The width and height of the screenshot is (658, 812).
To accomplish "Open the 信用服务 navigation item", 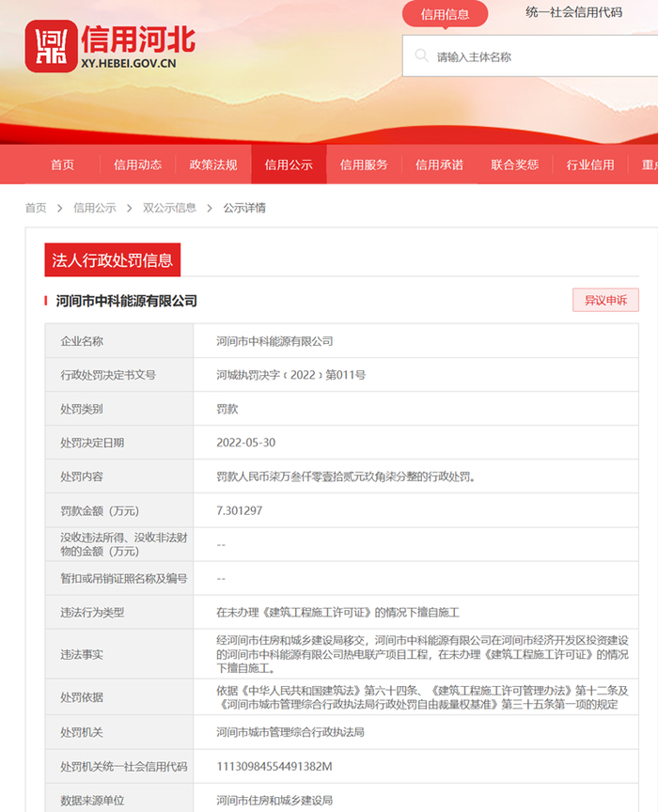I will point(364,164).
